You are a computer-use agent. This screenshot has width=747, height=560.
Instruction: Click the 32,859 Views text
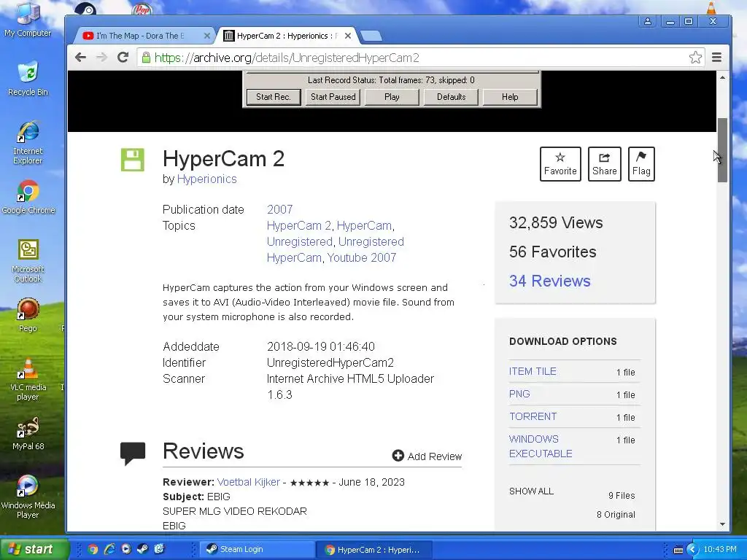tap(556, 223)
